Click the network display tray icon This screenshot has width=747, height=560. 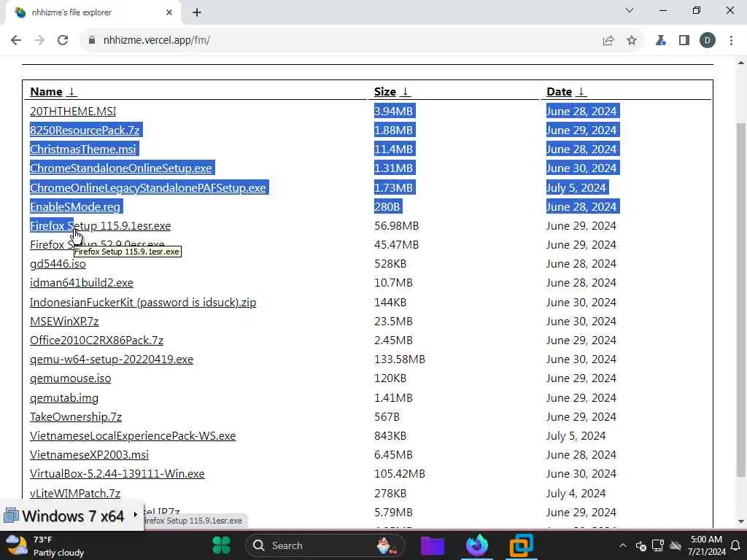(658, 545)
